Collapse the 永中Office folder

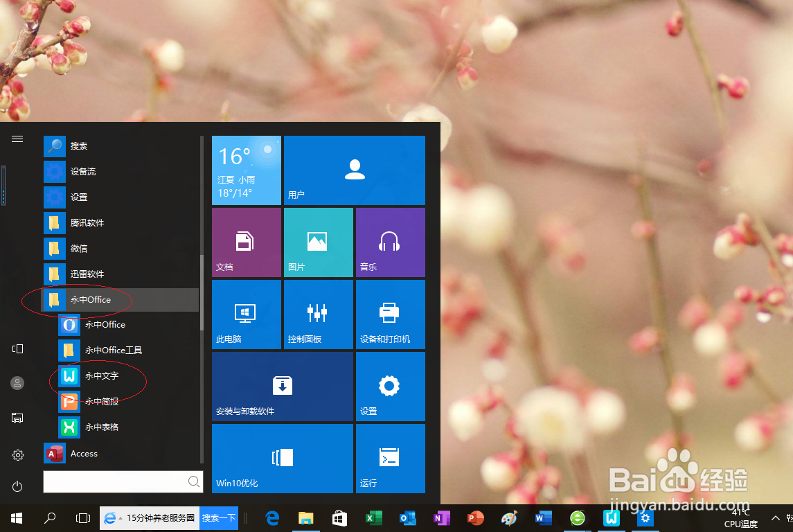121,300
